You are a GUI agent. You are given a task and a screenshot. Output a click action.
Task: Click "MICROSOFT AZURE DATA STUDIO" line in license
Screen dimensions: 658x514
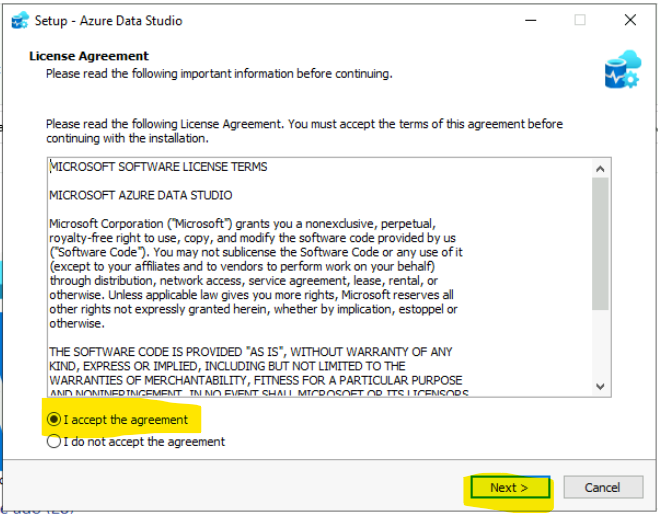pyautogui.click(x=141, y=196)
